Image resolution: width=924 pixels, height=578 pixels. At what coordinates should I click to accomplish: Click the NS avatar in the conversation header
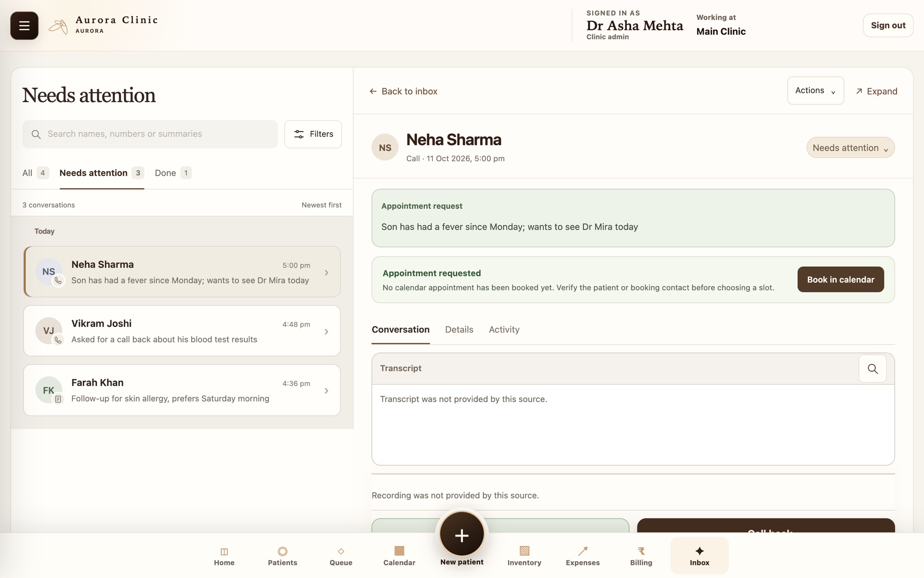(385, 147)
